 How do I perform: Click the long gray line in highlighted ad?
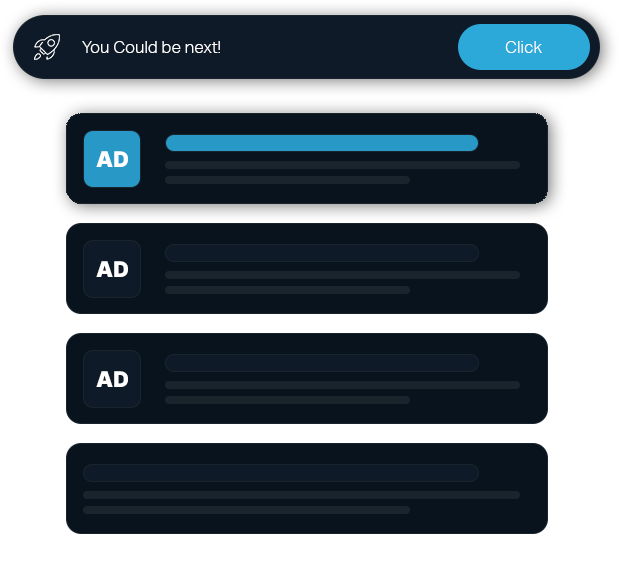point(342,165)
